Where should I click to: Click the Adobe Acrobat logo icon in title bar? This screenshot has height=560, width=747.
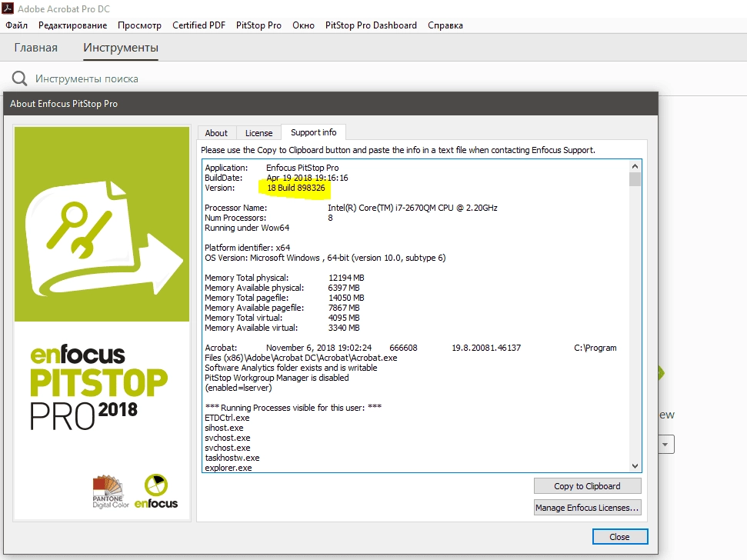[x=8, y=8]
